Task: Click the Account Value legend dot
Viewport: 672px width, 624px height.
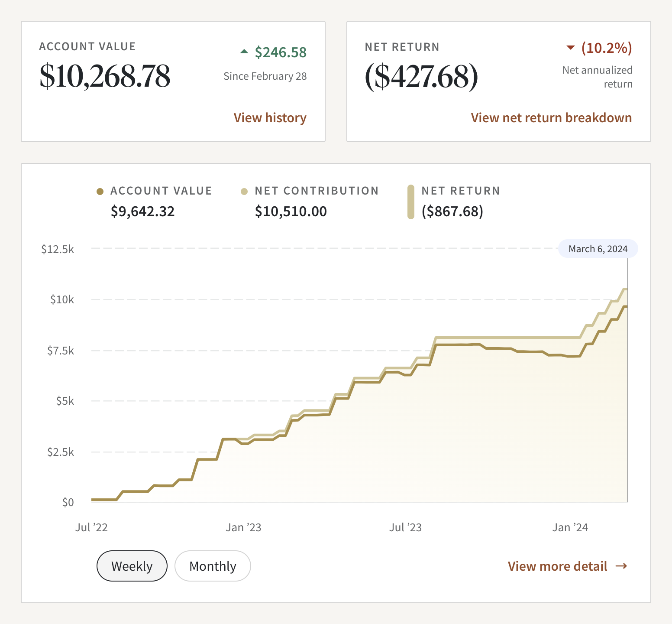Action: [x=100, y=192]
